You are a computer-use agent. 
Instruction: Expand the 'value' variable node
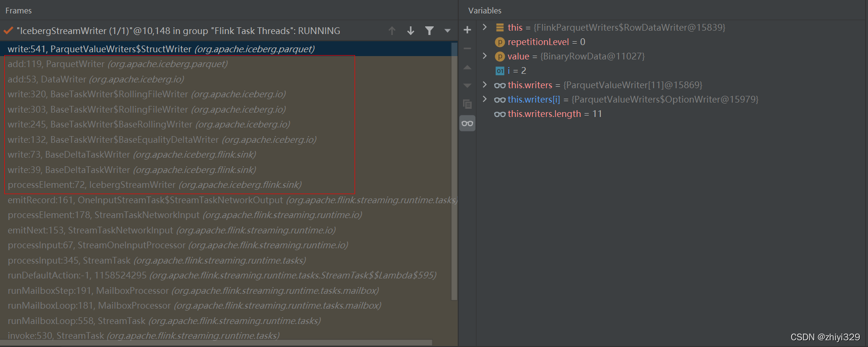tap(485, 56)
